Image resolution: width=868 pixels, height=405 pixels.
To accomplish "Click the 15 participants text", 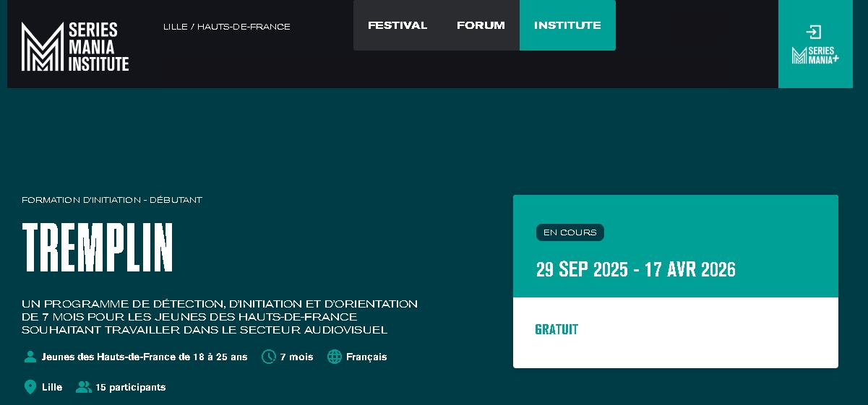I will click(x=131, y=388).
